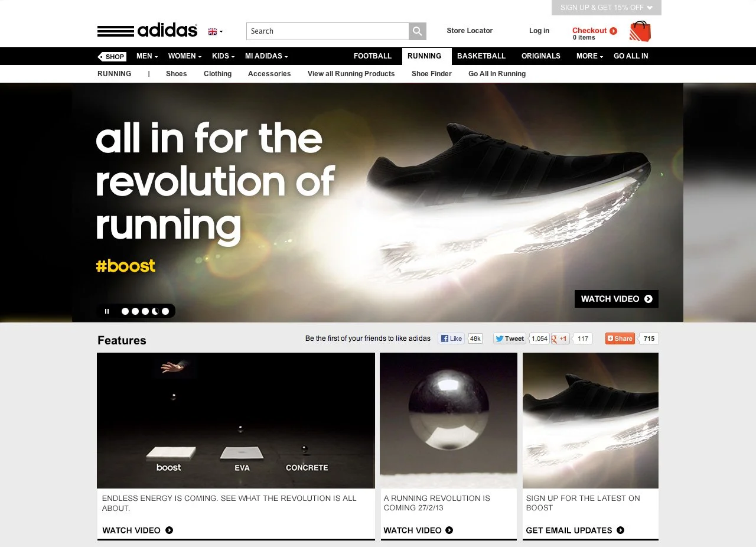Click the WATCH VIDEO button on hero banner
This screenshot has width=756, height=547.
point(617,299)
